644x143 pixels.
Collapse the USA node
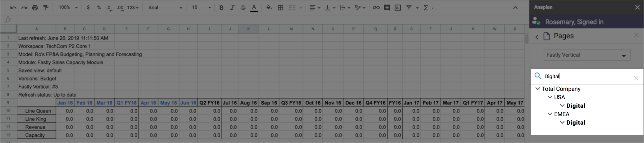550,97
